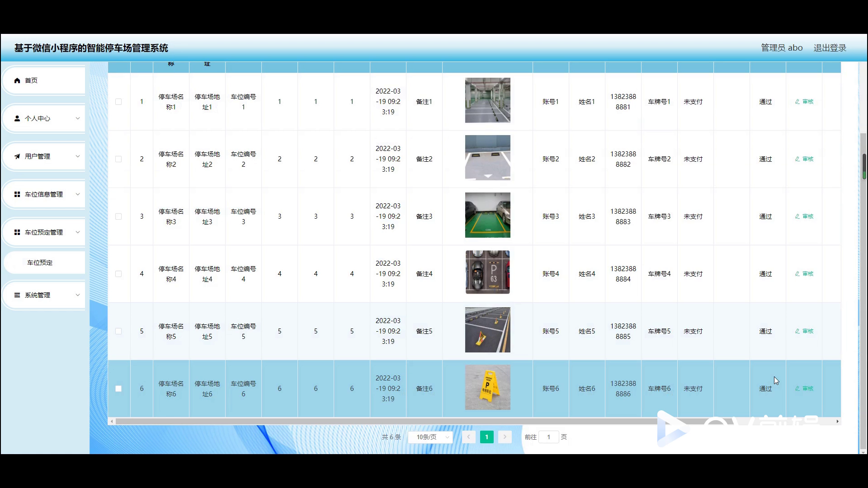Click the horizontal scrollbar left arrow
The height and width of the screenshot is (488, 868).
[x=112, y=421]
